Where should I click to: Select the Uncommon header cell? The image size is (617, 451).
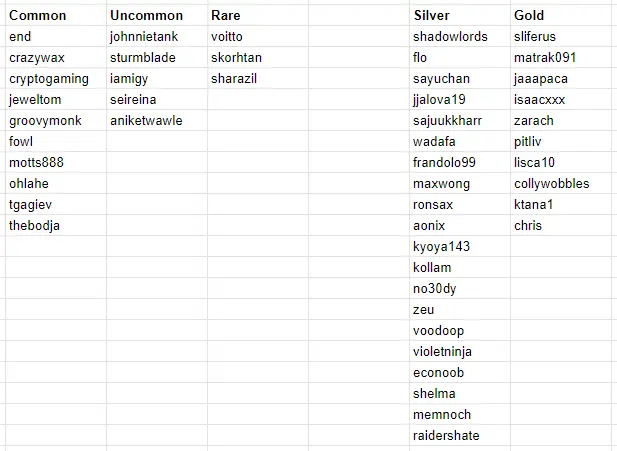[x=157, y=15]
